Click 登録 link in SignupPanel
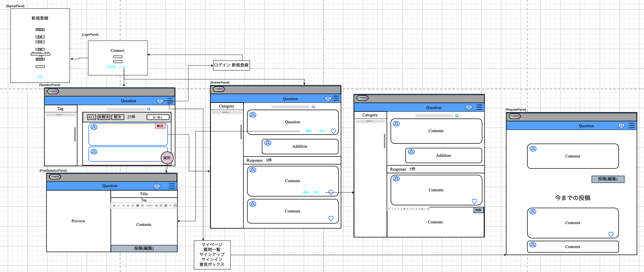 40,76
